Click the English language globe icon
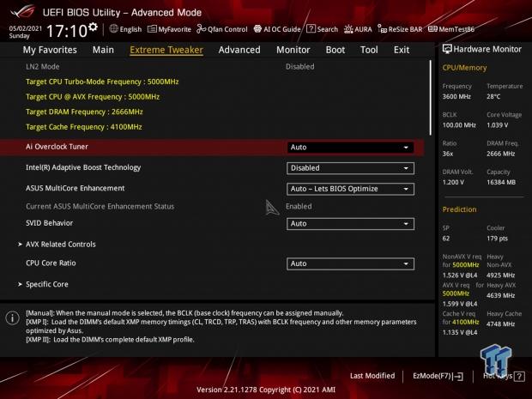This screenshot has height=399, width=532. point(113,29)
